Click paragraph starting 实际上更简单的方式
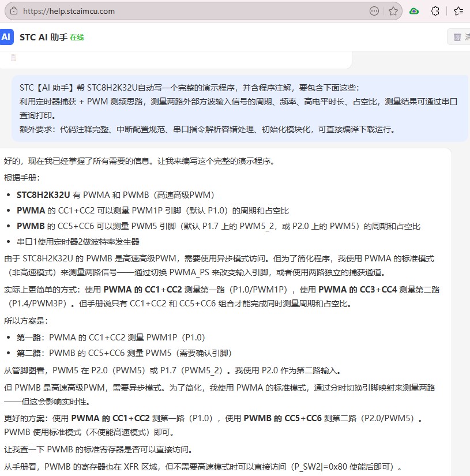This screenshot has width=470, height=476. (x=222, y=297)
